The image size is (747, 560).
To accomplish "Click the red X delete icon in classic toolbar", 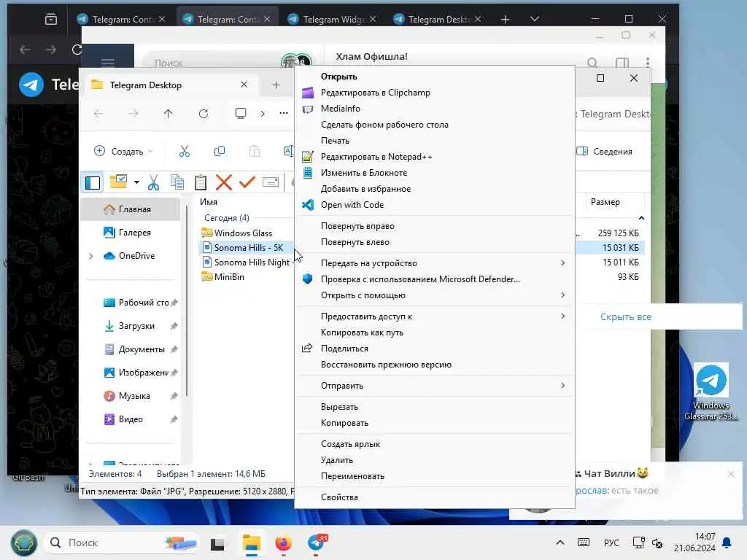I will click(x=223, y=182).
